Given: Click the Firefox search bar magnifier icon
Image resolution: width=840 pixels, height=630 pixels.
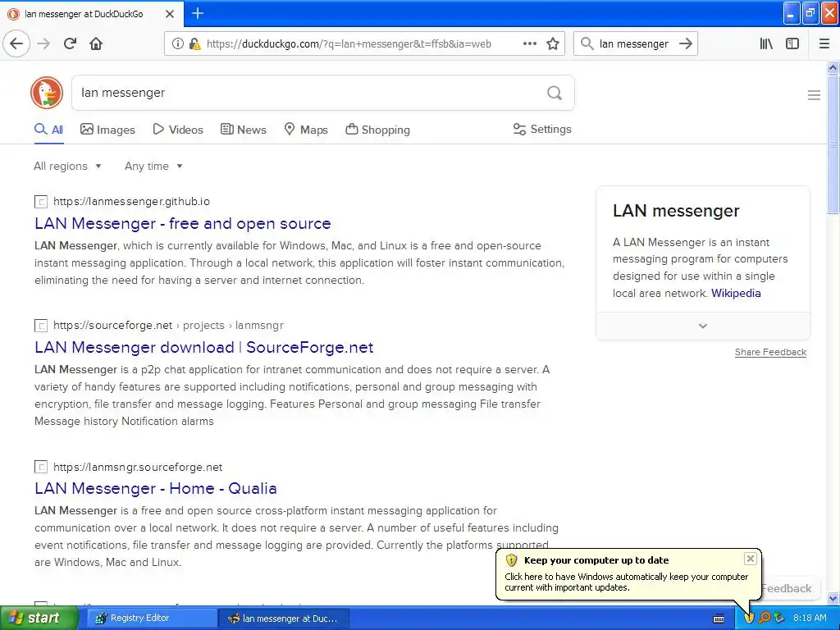Looking at the screenshot, I should click(x=587, y=44).
